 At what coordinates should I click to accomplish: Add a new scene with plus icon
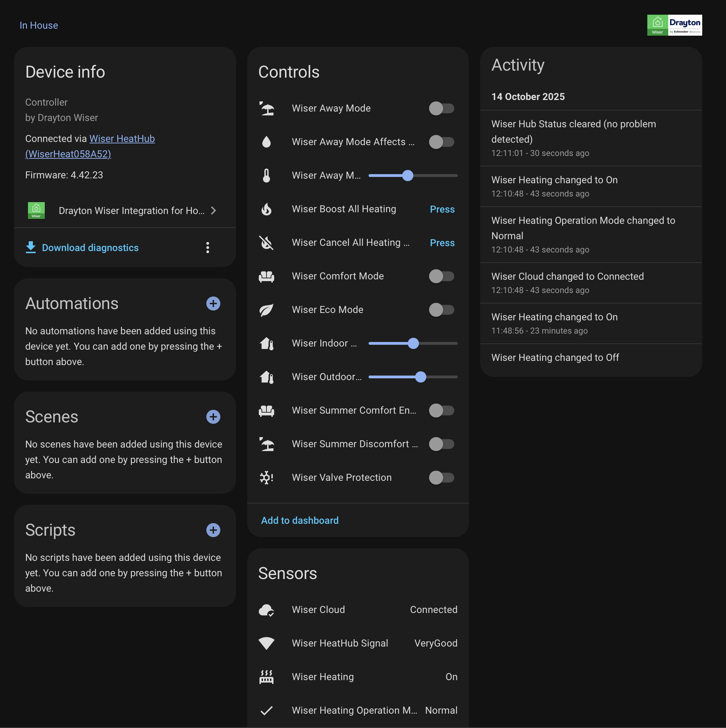(x=213, y=417)
